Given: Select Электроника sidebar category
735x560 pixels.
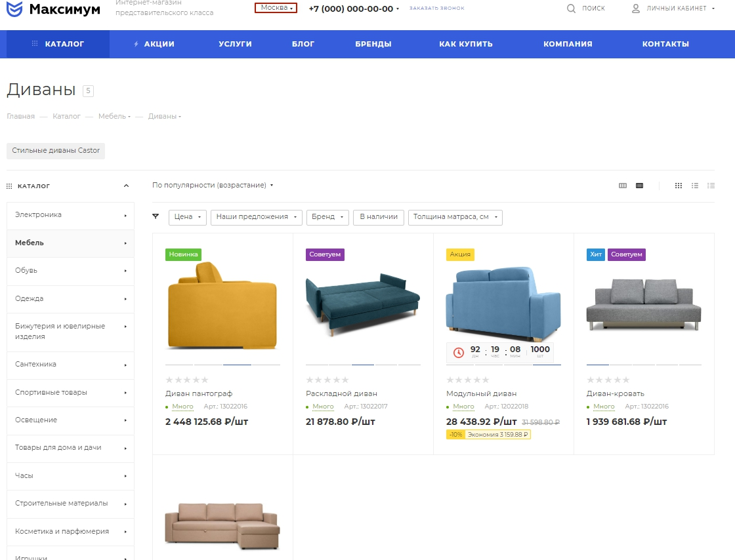Looking at the screenshot, I should [70, 215].
